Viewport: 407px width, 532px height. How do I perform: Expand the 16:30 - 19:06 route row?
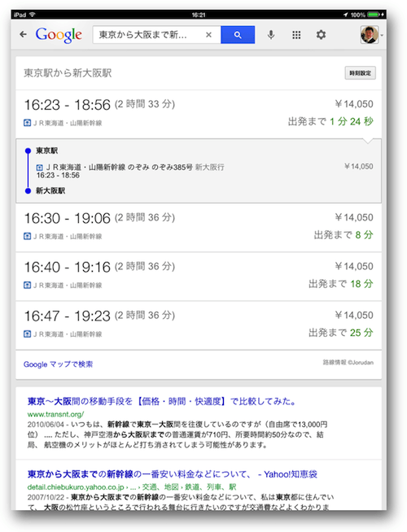[199, 227]
